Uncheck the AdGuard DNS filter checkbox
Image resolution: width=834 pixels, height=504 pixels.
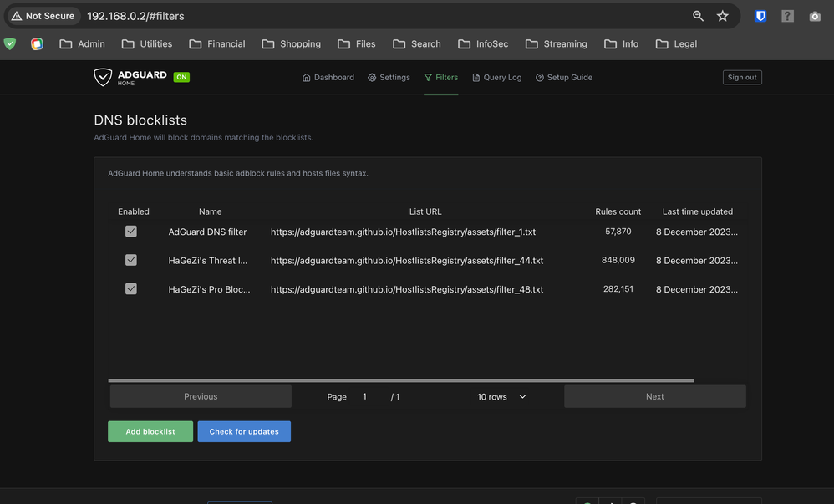[131, 231]
